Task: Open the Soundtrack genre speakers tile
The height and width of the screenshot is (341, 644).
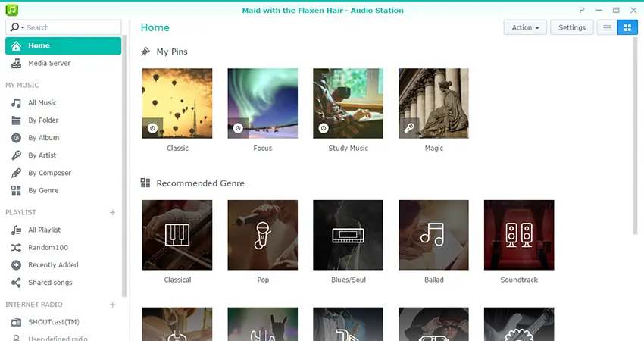Action: pos(519,235)
